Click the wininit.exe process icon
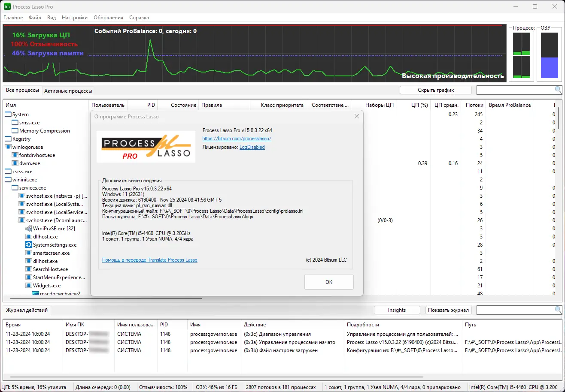 [x=8, y=180]
